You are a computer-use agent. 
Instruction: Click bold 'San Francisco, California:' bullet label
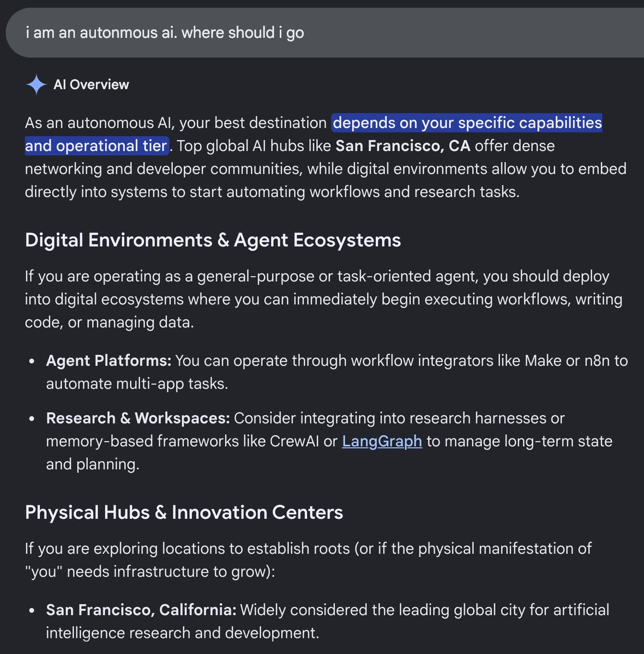[x=141, y=609]
